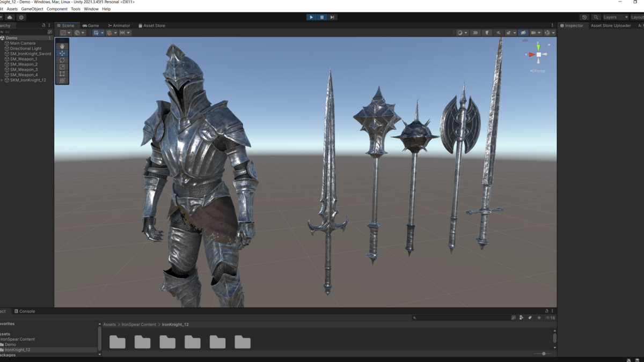
Task: Select the Scale tool in scene toolbar
Action: [x=62, y=67]
